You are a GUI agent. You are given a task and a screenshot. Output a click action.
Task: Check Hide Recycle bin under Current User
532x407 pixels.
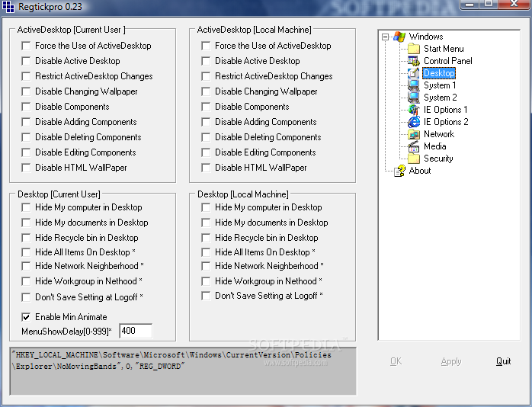(x=26, y=238)
